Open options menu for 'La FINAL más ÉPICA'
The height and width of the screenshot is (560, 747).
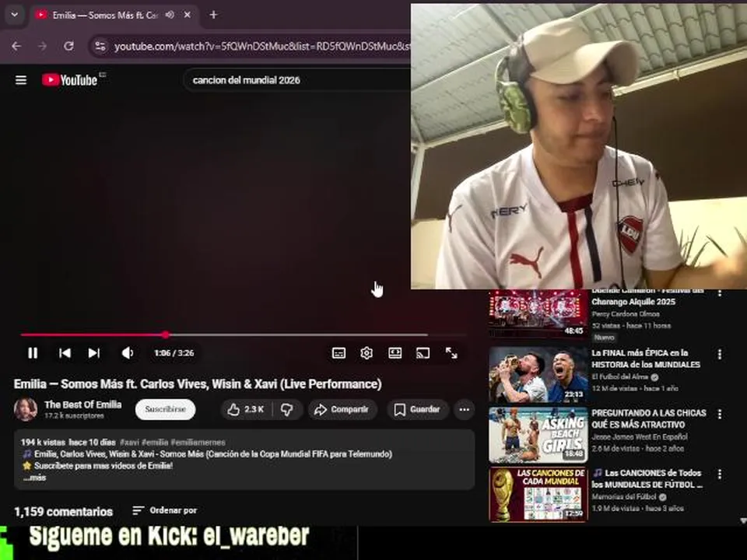pyautogui.click(x=720, y=355)
